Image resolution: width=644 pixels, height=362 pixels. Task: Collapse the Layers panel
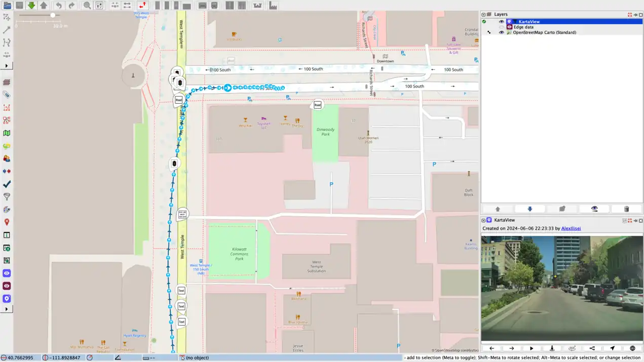(483, 15)
